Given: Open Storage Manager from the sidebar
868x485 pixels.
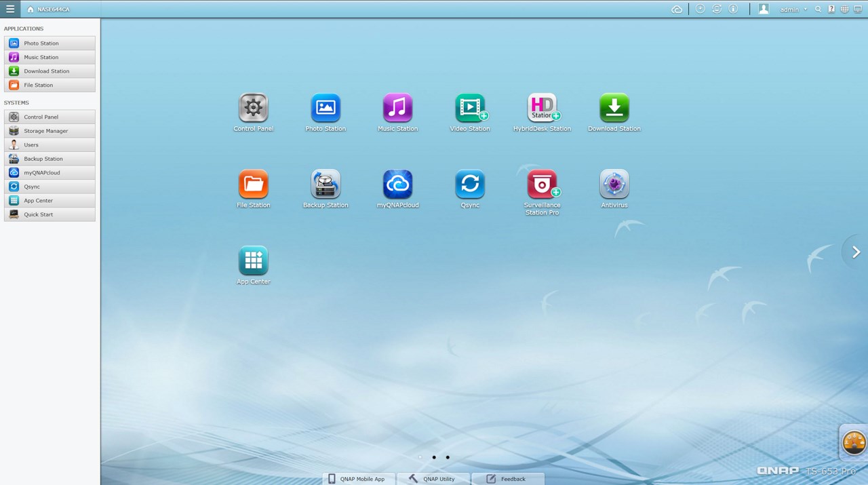Looking at the screenshot, I should 50,131.
